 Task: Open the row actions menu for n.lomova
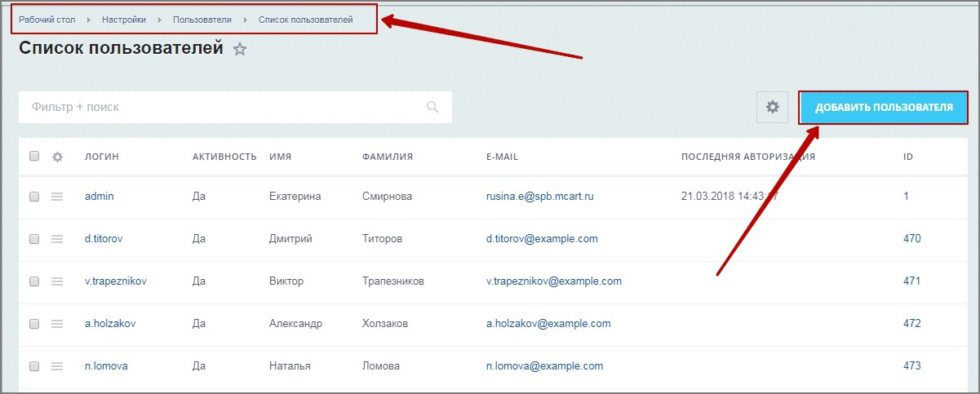[57, 366]
